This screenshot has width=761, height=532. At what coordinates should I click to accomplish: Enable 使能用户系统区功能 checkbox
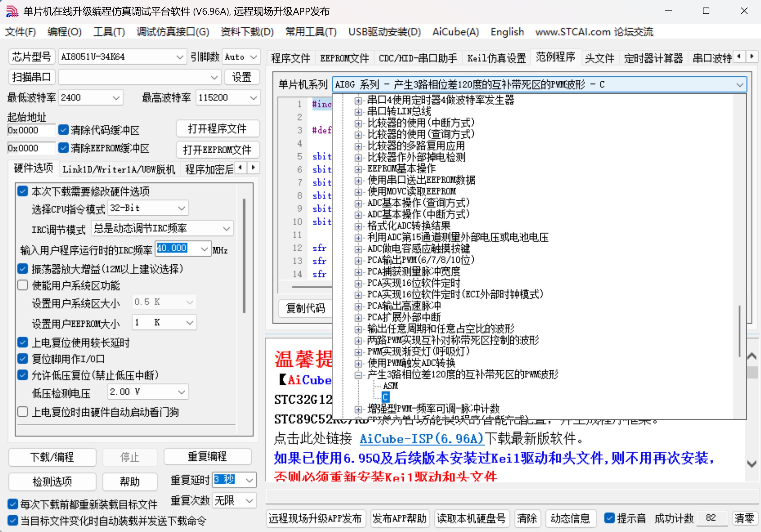click(x=23, y=285)
